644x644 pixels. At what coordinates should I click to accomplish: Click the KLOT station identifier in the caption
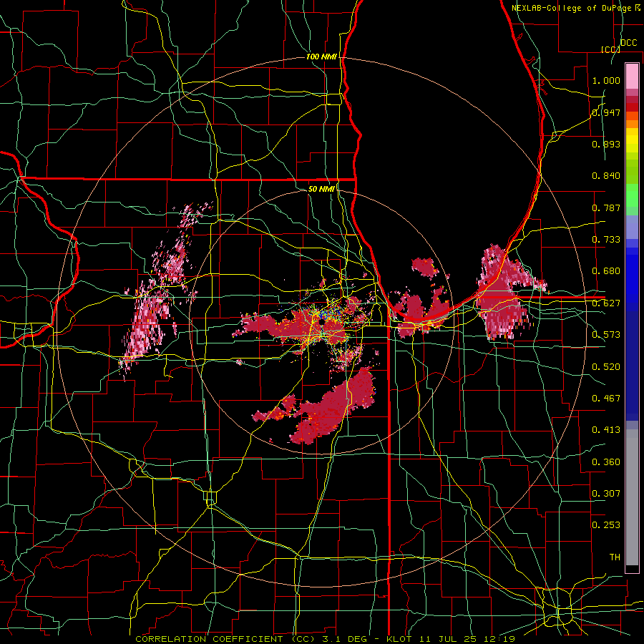[399, 639]
